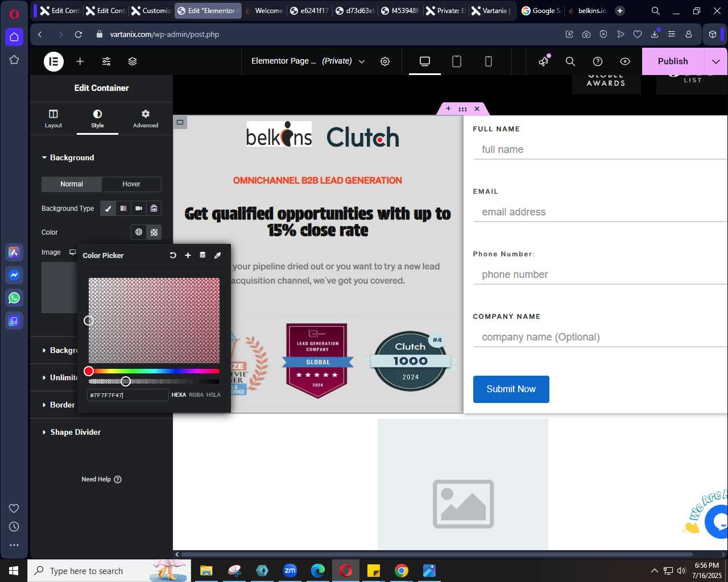Image resolution: width=728 pixels, height=582 pixels.
Task: Open Publish options dropdown arrow
Action: click(x=716, y=61)
